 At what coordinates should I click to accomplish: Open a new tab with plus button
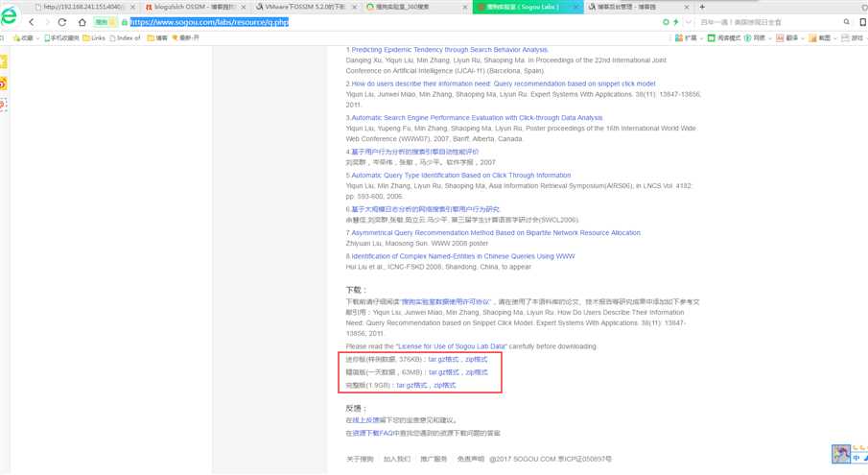(702, 8)
